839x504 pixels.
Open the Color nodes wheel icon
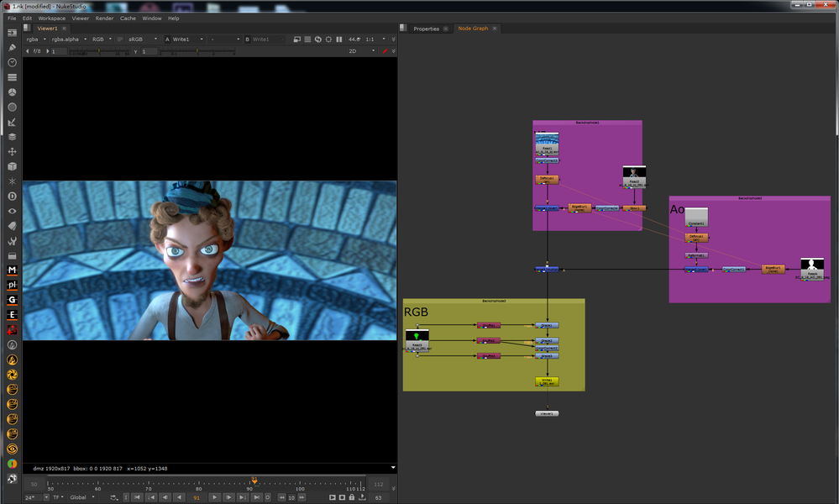click(12, 92)
